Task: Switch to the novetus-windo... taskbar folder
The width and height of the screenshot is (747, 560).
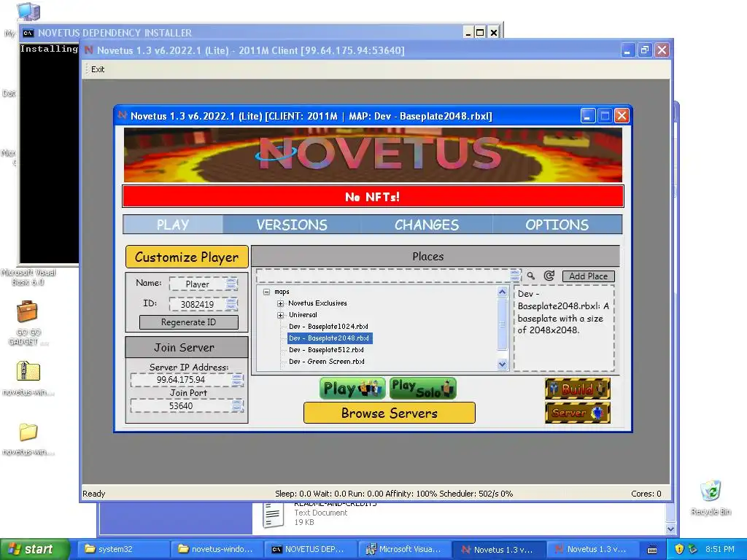Action: [x=217, y=550]
